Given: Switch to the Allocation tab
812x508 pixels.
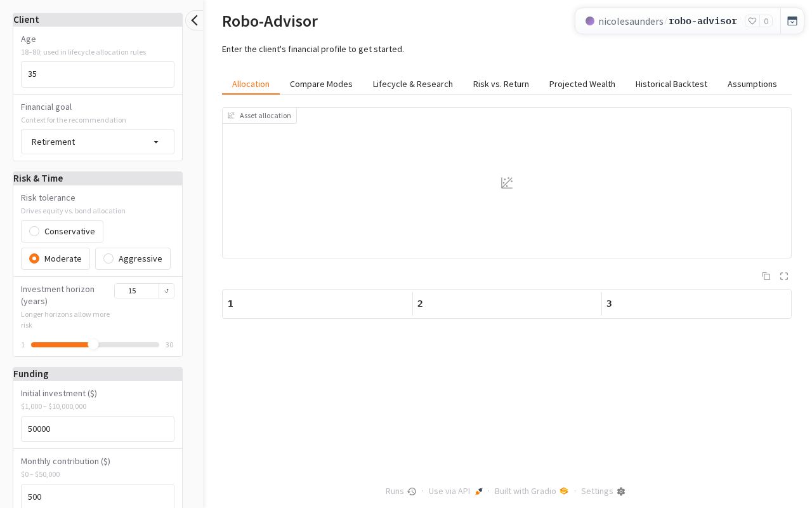Looking at the screenshot, I should (x=251, y=84).
